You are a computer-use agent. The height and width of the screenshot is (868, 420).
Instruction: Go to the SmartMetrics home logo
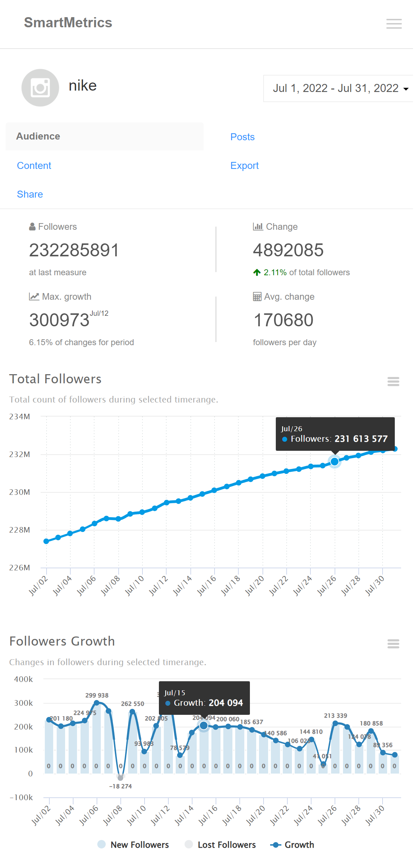(68, 23)
